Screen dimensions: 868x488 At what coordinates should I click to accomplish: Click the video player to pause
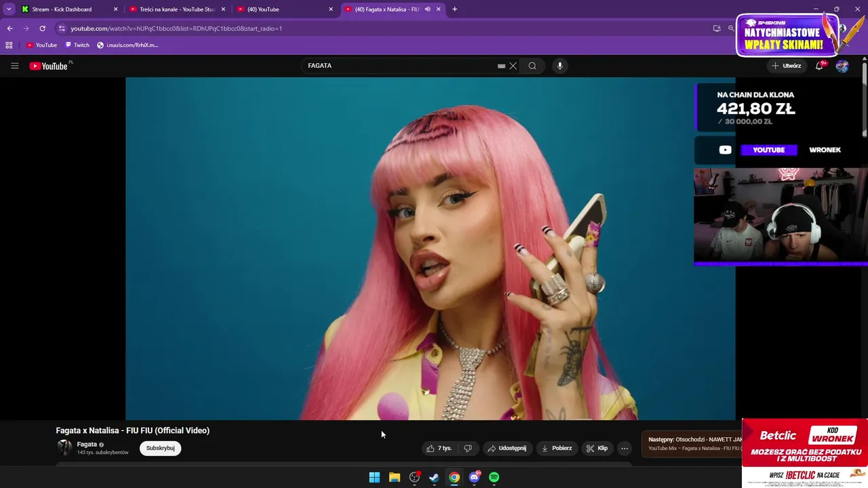[x=430, y=248]
